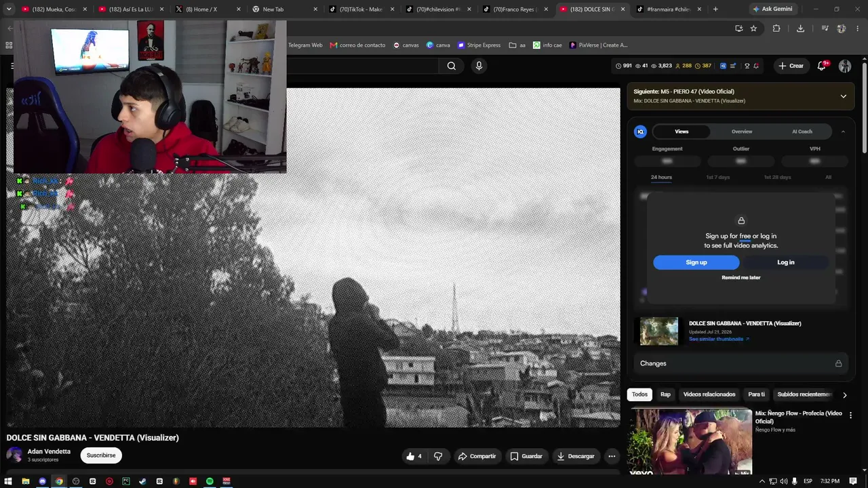Select the Rap filter chip
The width and height of the screenshot is (868, 488).
(x=665, y=394)
